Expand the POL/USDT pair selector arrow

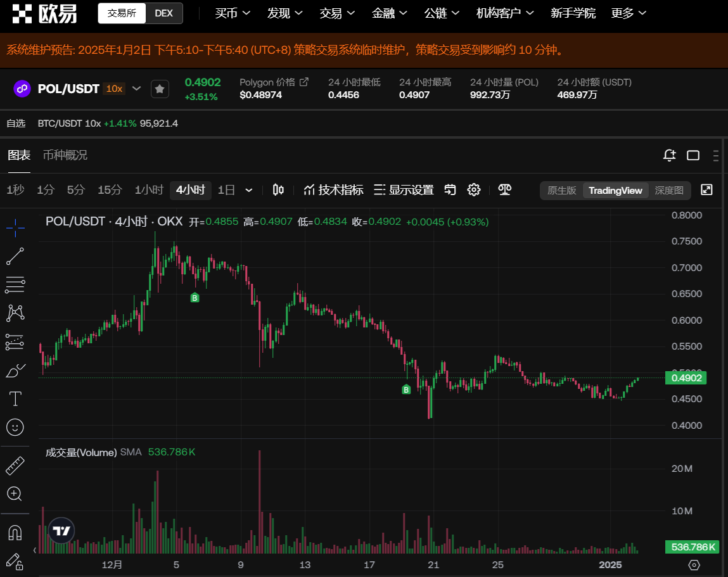[x=136, y=89]
